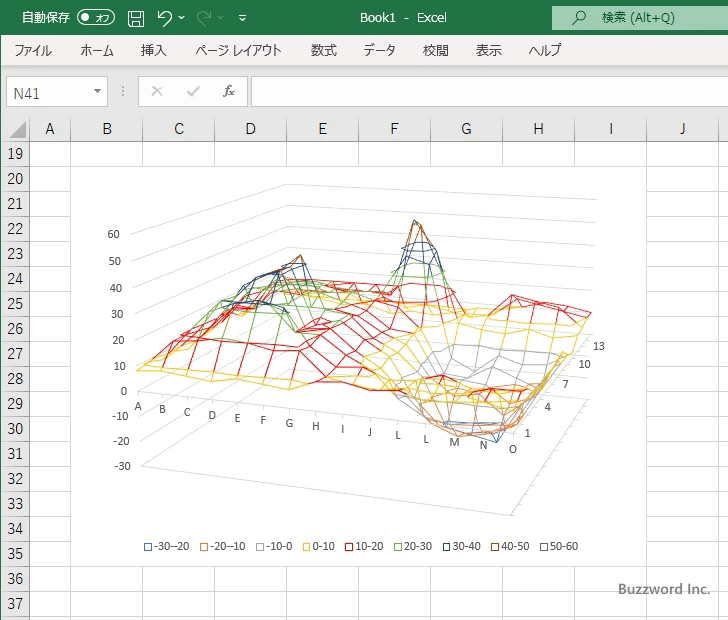Click legend swatch for 40-50
Screen dimensions: 728x620
[x=495, y=547]
